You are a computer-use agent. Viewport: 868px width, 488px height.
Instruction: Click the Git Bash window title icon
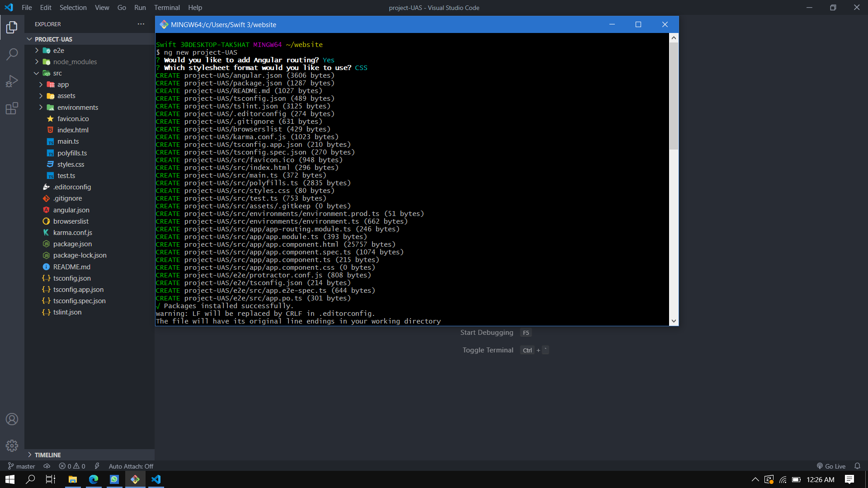point(164,24)
